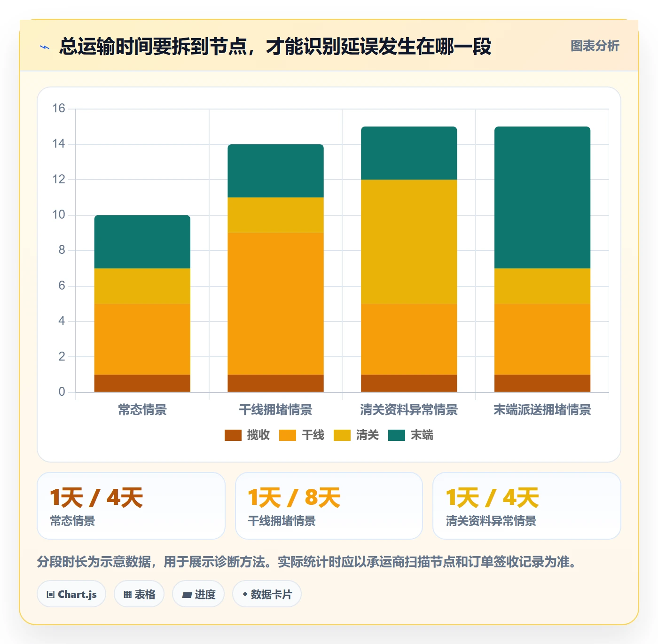Toggle the 揽收 series via its legend label
Image resolution: width=658 pixels, height=644 pixels.
258,435
